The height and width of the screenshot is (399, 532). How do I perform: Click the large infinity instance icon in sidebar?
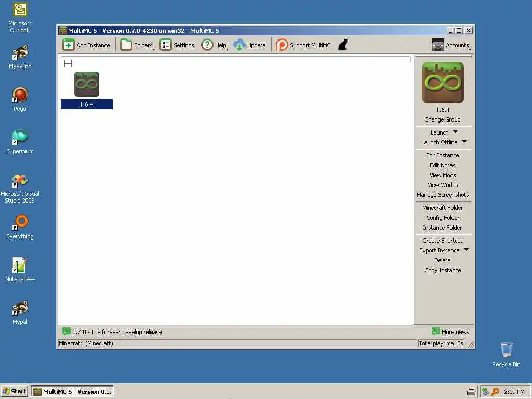point(443,83)
